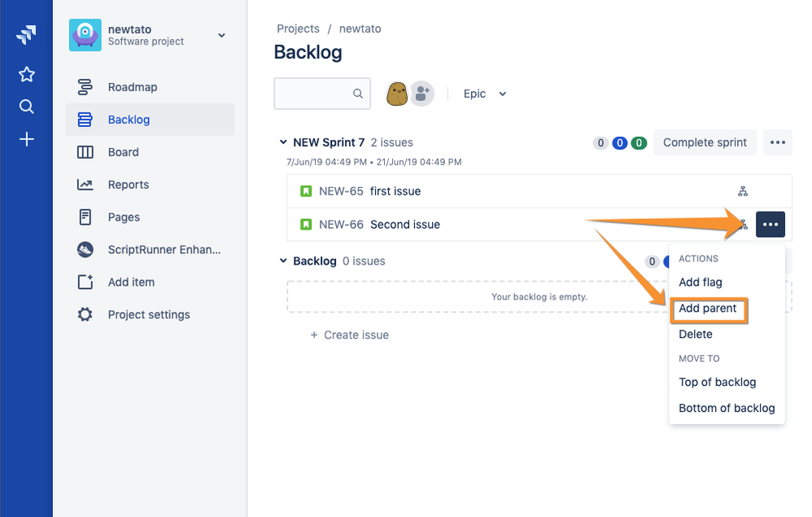This screenshot has width=812, height=517.
Task: Click the Jira logo icon
Action: pyautogui.click(x=26, y=34)
